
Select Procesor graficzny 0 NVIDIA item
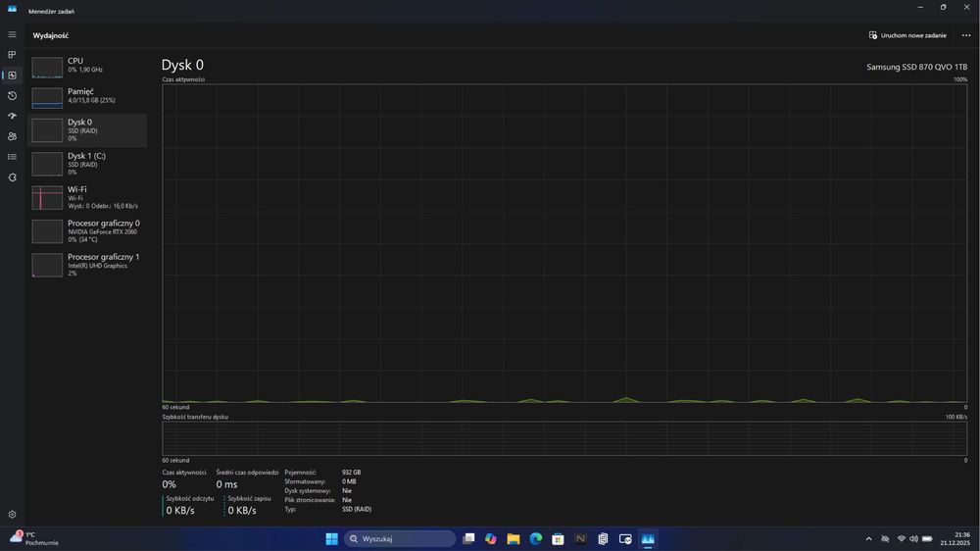click(87, 231)
